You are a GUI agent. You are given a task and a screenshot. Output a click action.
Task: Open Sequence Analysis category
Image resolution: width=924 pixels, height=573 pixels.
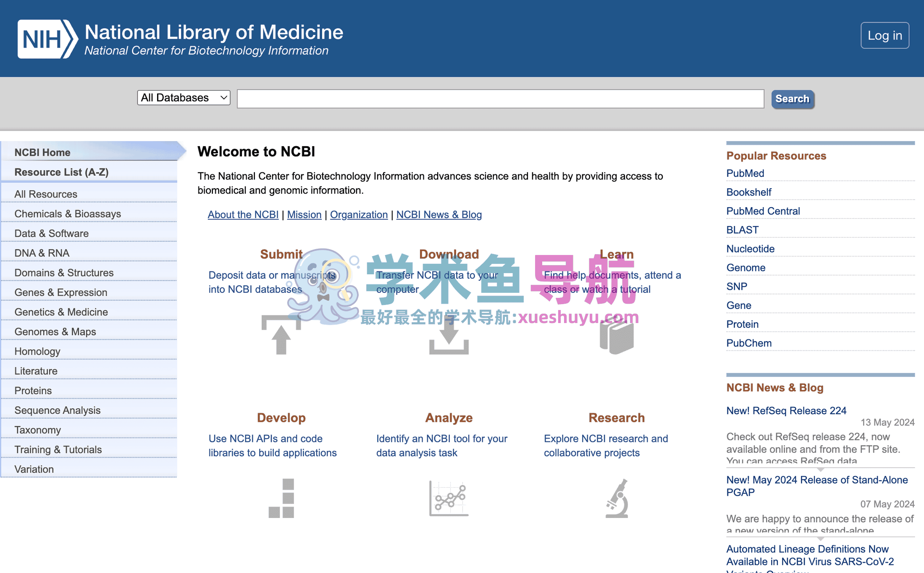pos(89,410)
